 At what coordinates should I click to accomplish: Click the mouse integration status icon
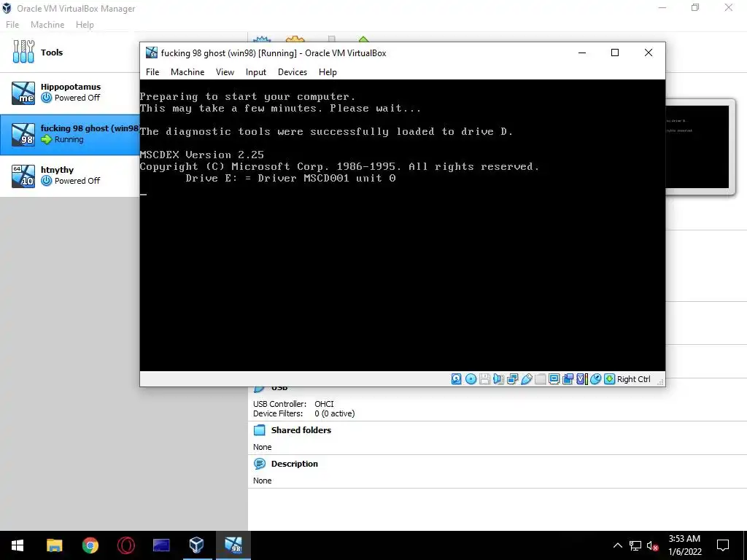[x=595, y=379]
